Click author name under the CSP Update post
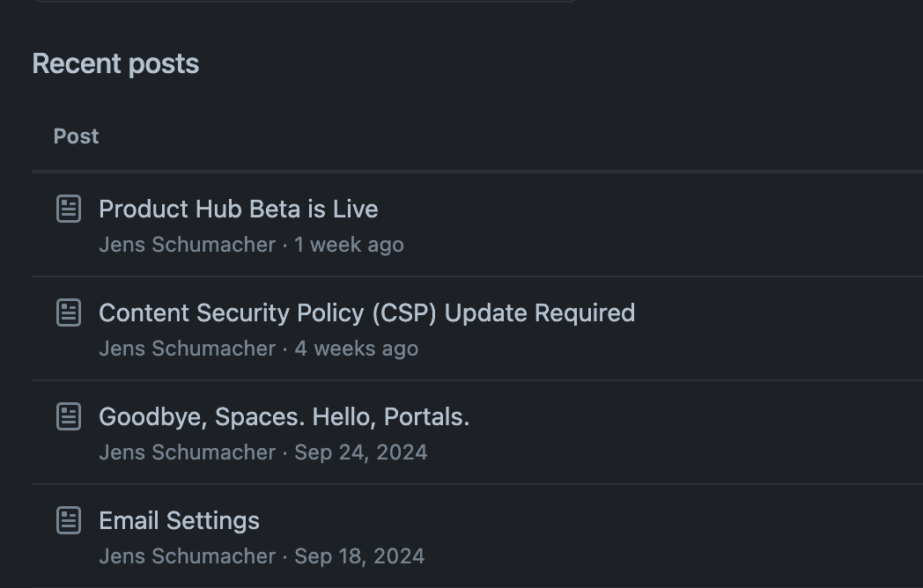This screenshot has width=923, height=588. (187, 349)
